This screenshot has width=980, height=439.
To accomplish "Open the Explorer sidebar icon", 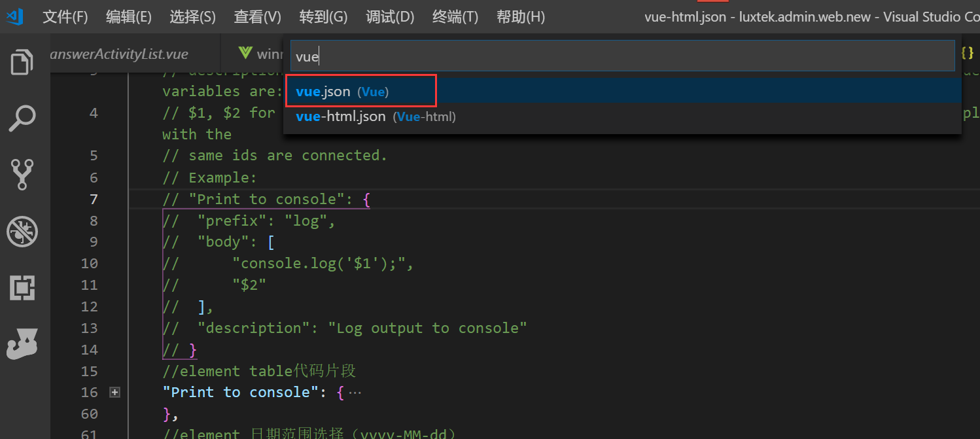I will (22, 62).
